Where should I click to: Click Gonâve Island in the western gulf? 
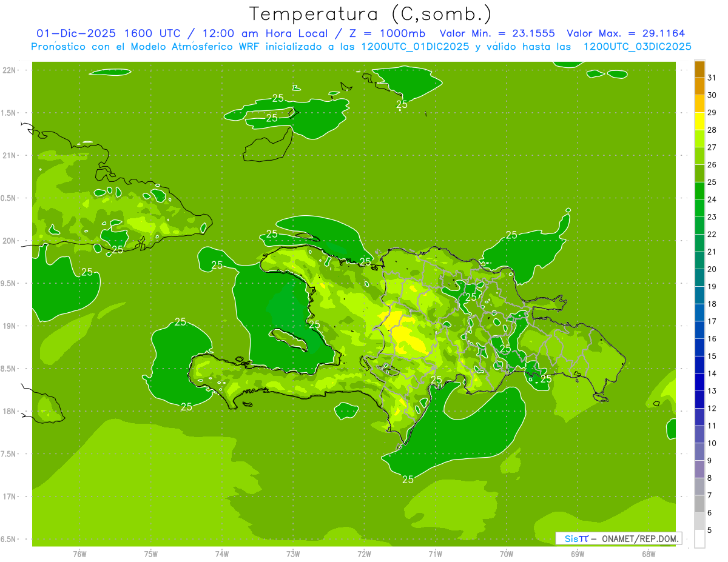[x=289, y=340]
